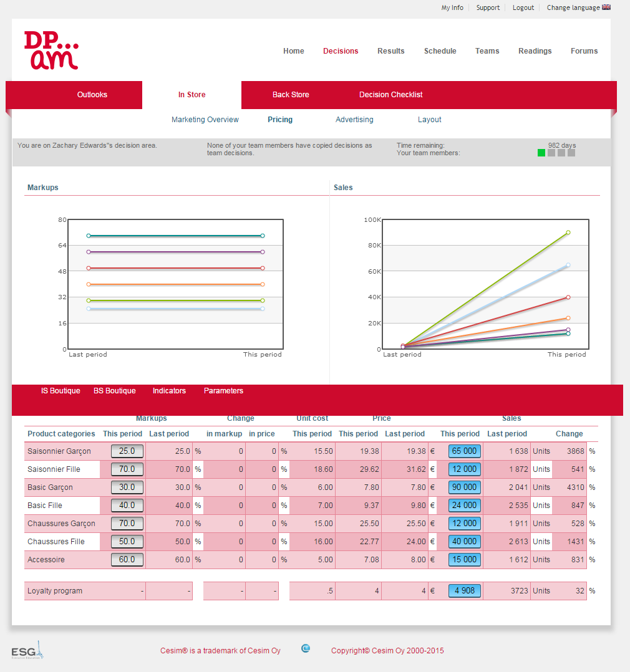Switch to the BS Boutique tab

114,391
